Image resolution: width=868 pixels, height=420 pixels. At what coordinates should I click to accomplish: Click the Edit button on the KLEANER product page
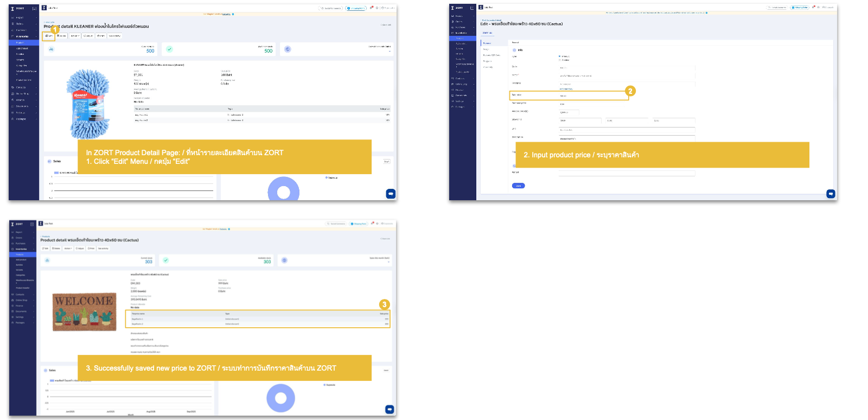point(49,36)
